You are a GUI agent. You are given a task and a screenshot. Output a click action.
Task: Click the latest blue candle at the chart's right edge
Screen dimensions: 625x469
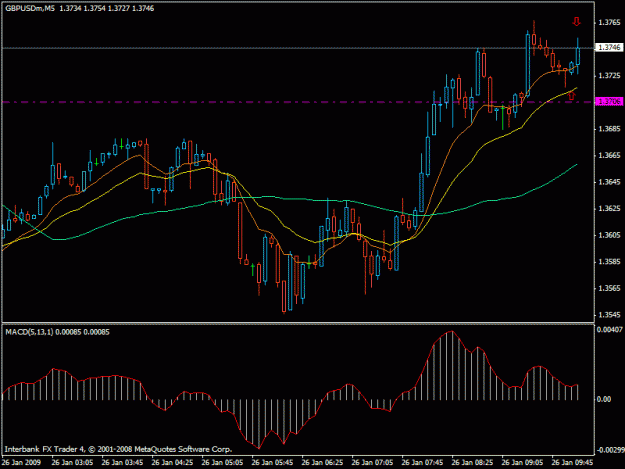coord(578,56)
